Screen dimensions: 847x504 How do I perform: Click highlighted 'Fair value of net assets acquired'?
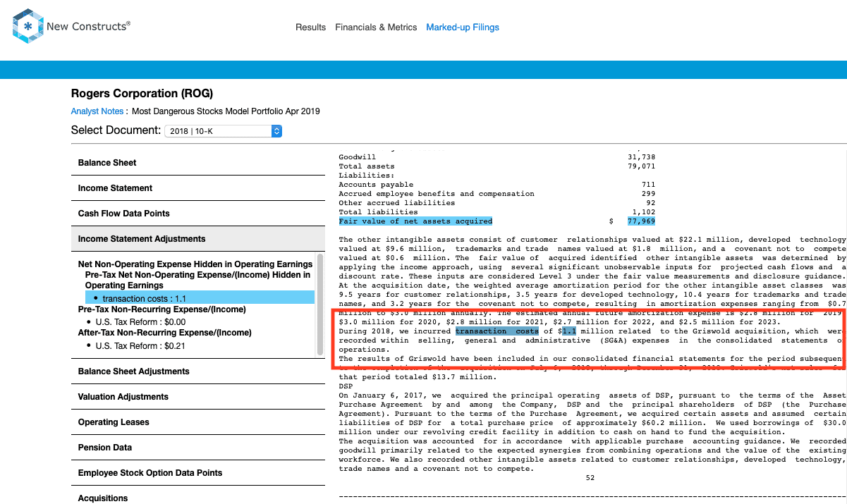click(415, 221)
